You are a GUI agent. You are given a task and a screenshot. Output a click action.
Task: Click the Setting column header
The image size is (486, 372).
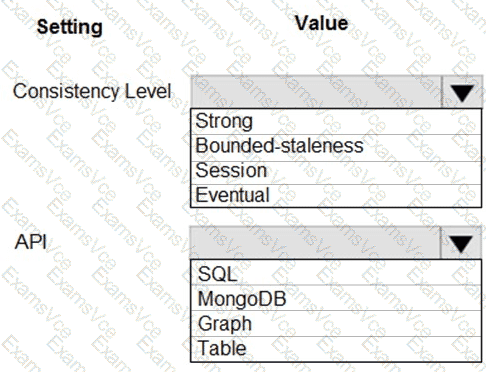70,27
